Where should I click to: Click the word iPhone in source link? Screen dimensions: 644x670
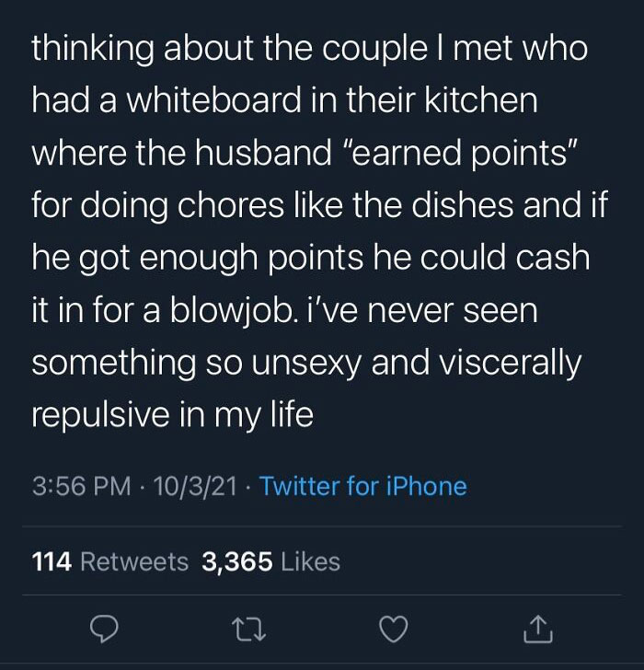[426, 486]
